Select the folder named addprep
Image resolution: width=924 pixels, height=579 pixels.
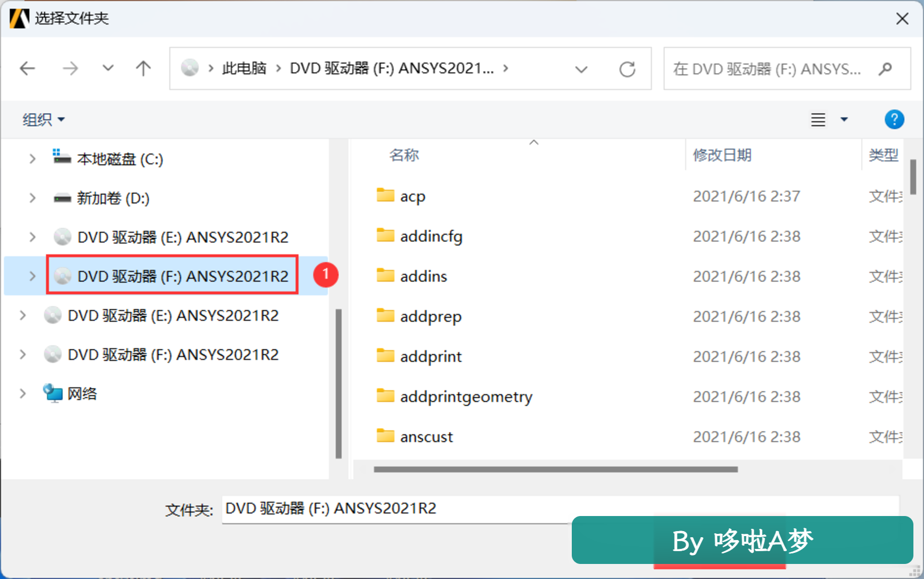pyautogui.click(x=431, y=317)
